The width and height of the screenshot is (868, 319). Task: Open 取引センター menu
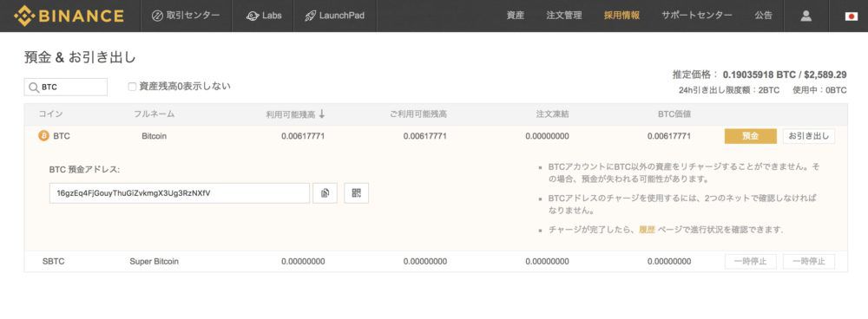tap(186, 16)
